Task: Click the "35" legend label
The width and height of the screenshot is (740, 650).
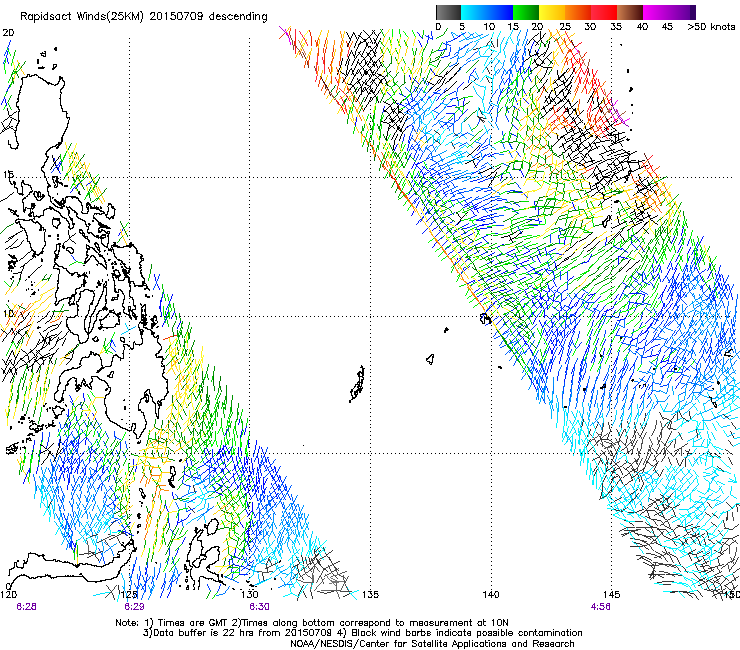Action: 616,27
